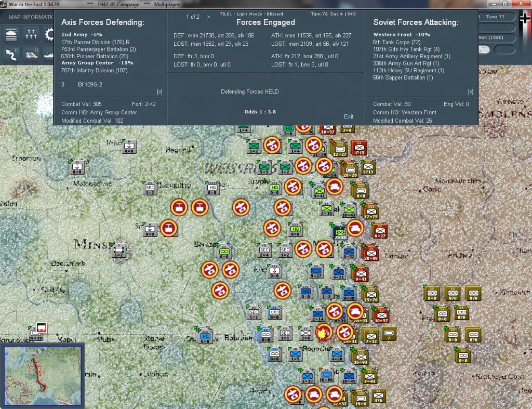Select the Soviet stack labeled 8=8
The width and height of the screenshot is (532, 409).
[x=361, y=190]
